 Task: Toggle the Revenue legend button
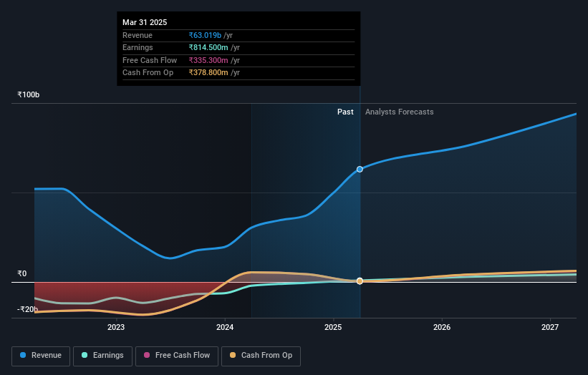click(41, 356)
